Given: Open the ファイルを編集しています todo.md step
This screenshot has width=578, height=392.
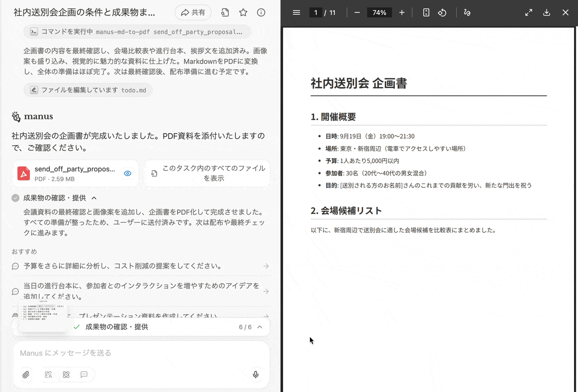Looking at the screenshot, I should click(89, 90).
